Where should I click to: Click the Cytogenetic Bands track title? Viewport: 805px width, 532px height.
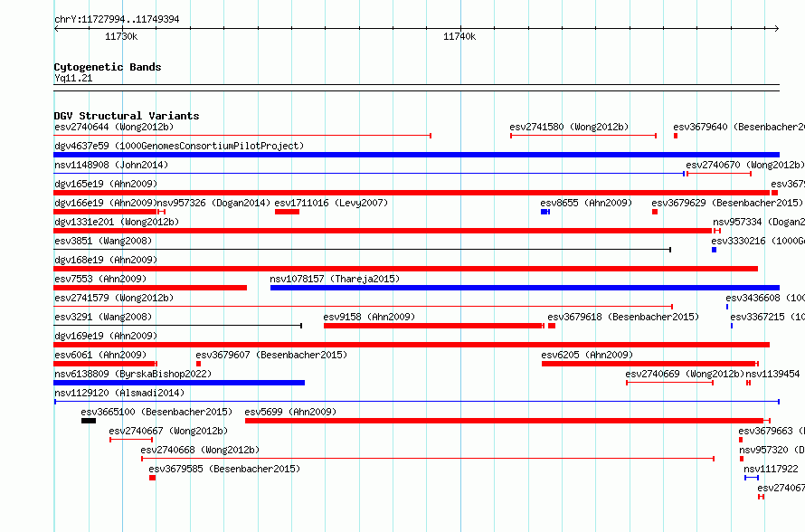[x=108, y=67]
